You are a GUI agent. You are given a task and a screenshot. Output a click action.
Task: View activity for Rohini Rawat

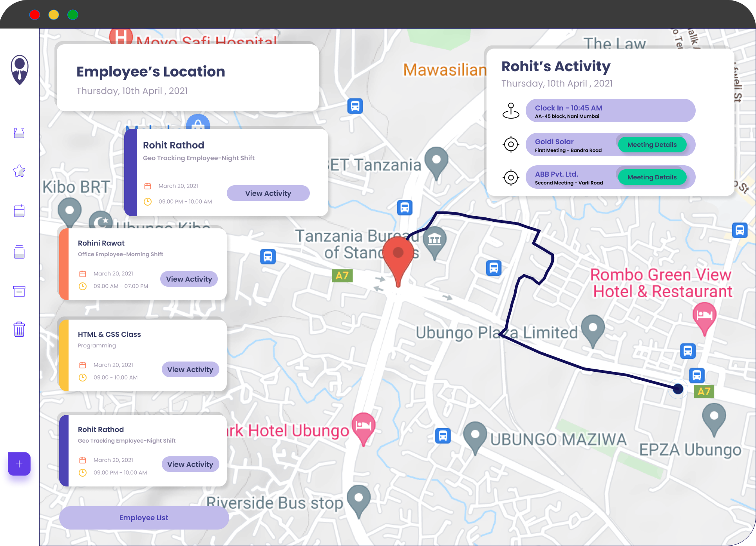[x=189, y=279]
